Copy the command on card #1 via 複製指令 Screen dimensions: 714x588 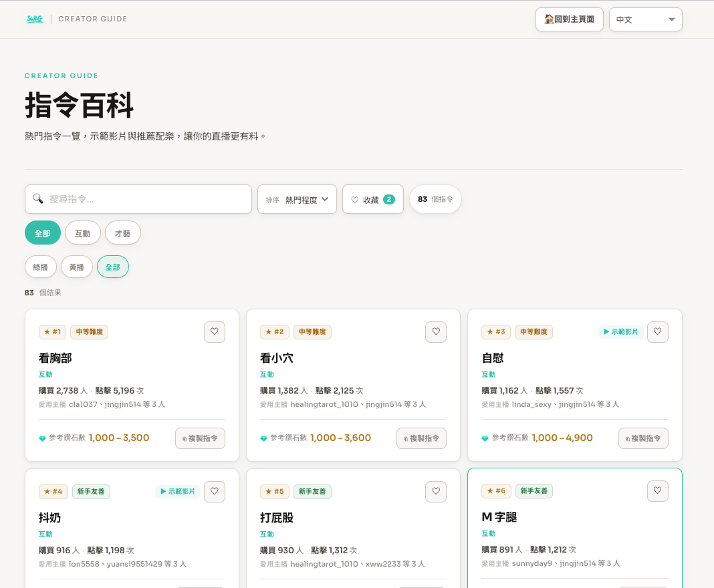click(x=200, y=438)
